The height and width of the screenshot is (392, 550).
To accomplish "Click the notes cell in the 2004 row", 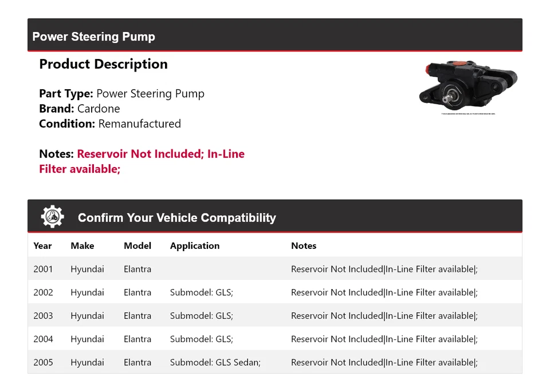I will click(x=384, y=339).
